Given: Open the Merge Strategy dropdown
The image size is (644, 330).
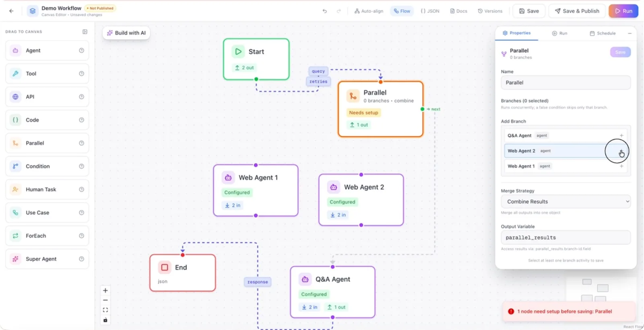Looking at the screenshot, I should pyautogui.click(x=566, y=201).
